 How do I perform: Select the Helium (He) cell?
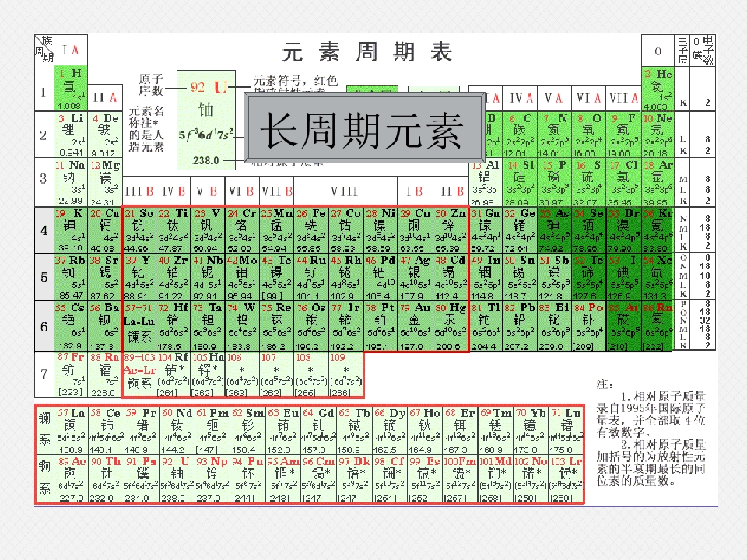658,89
